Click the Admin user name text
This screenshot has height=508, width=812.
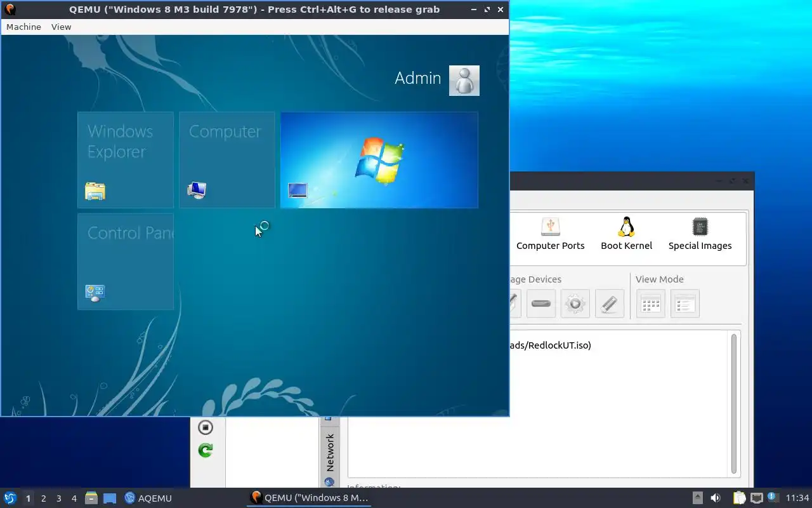tap(417, 78)
